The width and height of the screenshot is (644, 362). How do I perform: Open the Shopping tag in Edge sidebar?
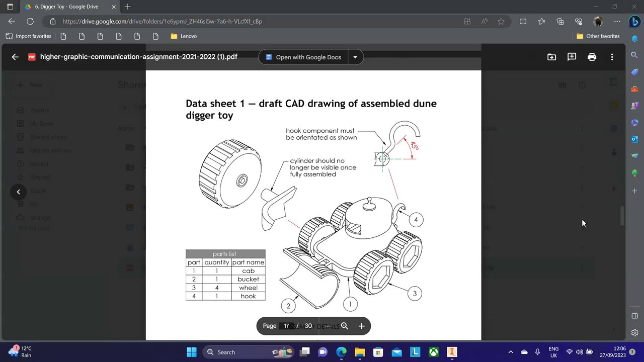634,72
